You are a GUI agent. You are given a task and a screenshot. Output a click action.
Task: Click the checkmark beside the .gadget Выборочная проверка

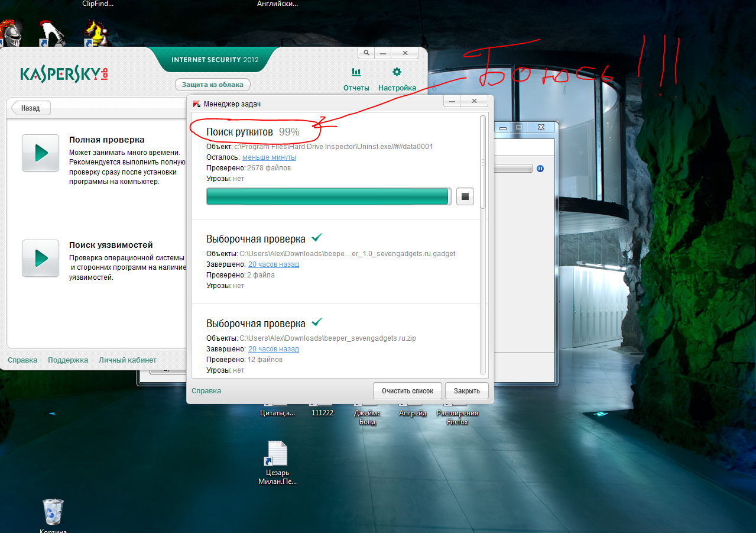click(x=317, y=238)
